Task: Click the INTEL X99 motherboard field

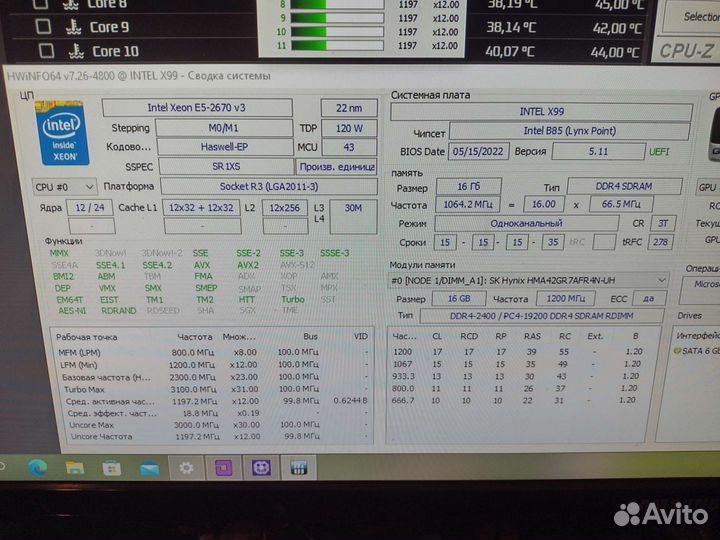Action: pyautogui.click(x=542, y=112)
